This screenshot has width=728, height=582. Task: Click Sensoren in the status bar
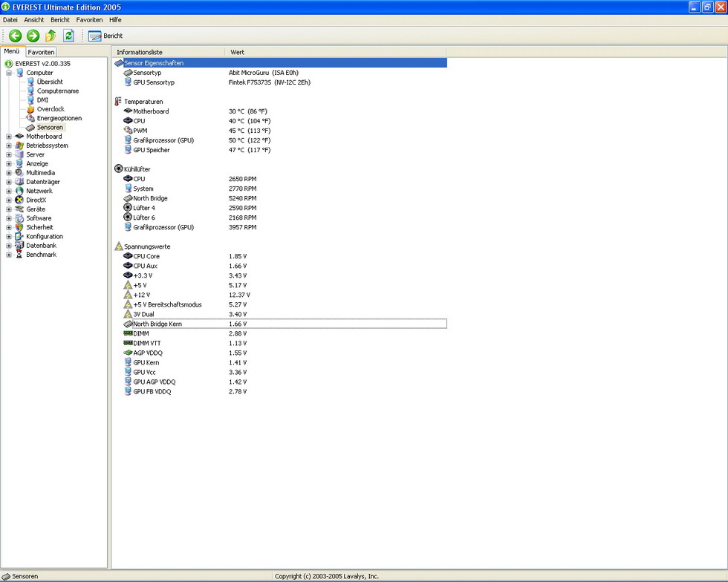tap(25, 576)
